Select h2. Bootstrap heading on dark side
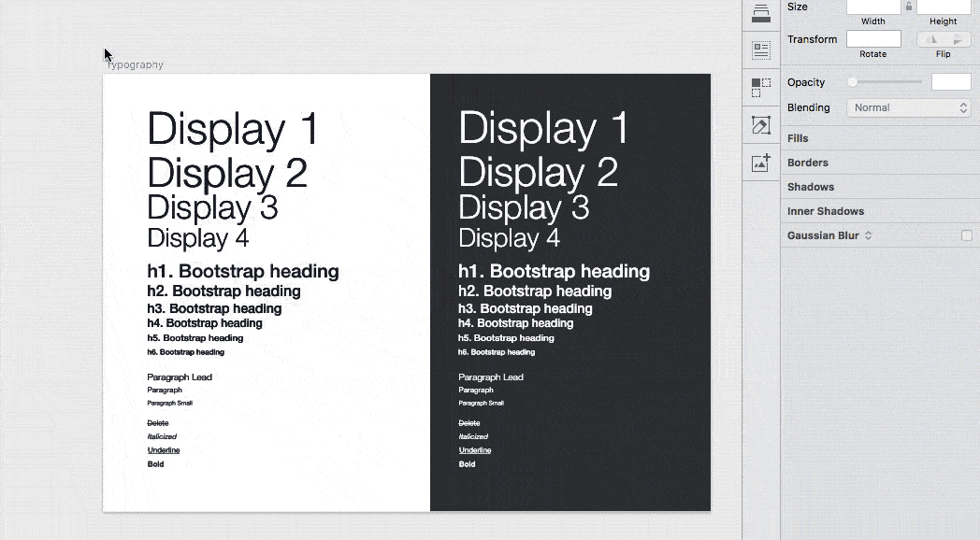 click(535, 291)
